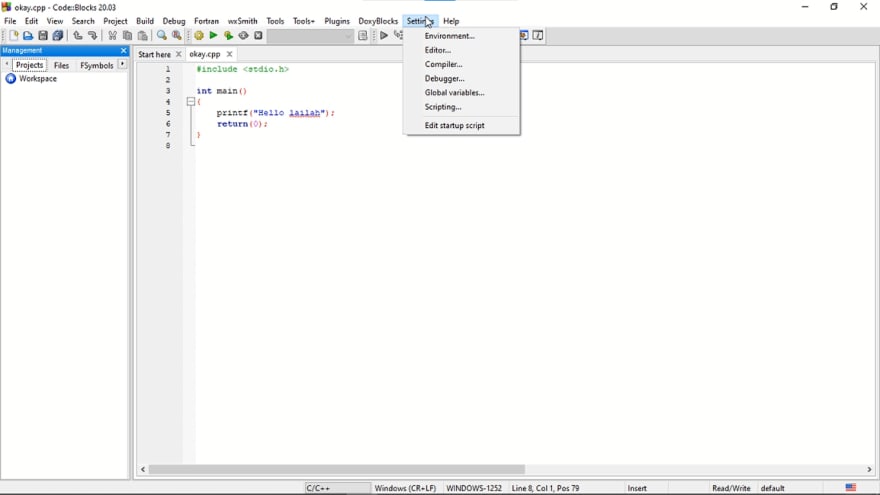Click the icon right of build target dropdown
880x495 pixels.
coord(363,36)
